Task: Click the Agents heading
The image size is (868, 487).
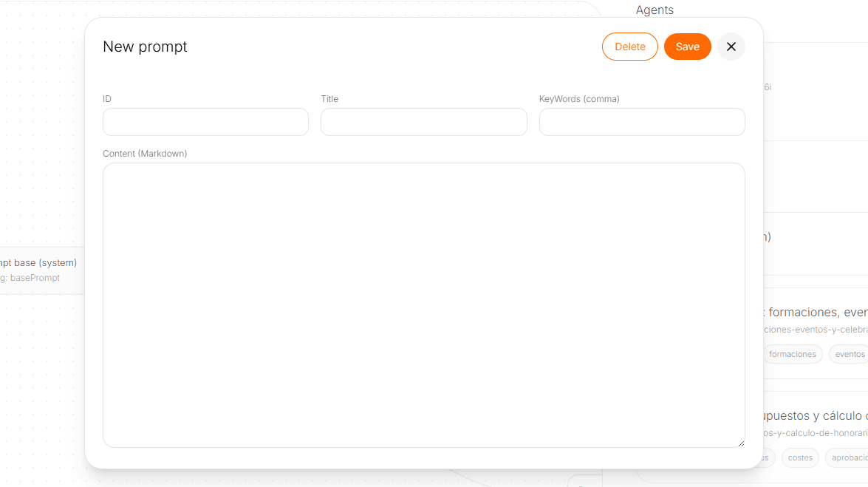Action: 654,10
